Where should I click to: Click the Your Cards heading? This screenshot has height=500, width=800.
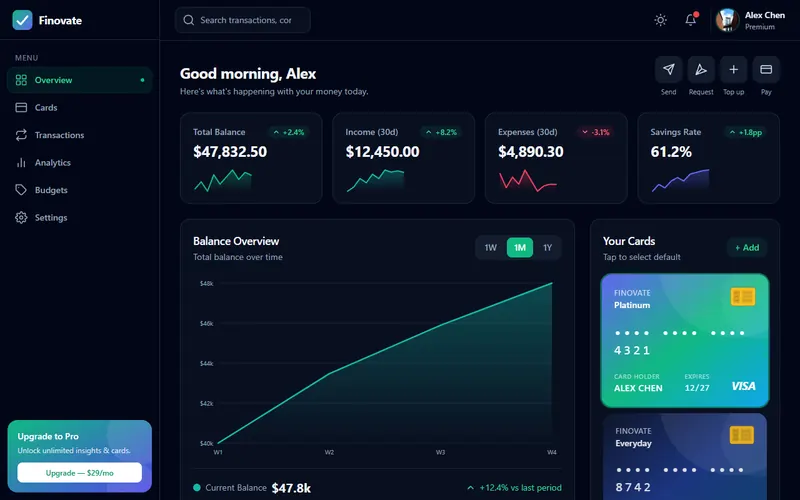pyautogui.click(x=629, y=241)
